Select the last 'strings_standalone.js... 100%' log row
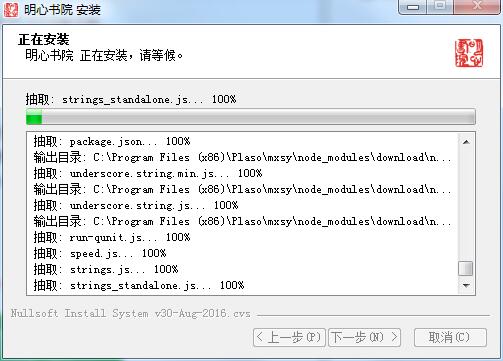This screenshot has height=361, width=503. click(139, 285)
